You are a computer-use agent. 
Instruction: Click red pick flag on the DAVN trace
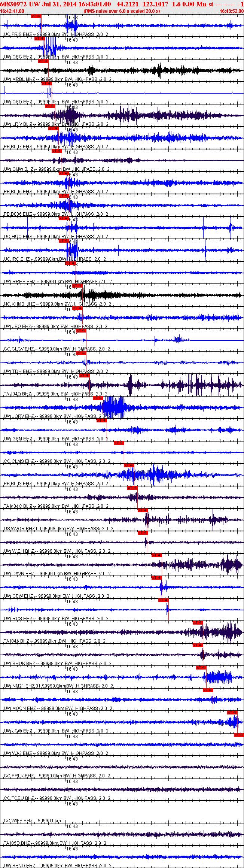tap(157, 555)
